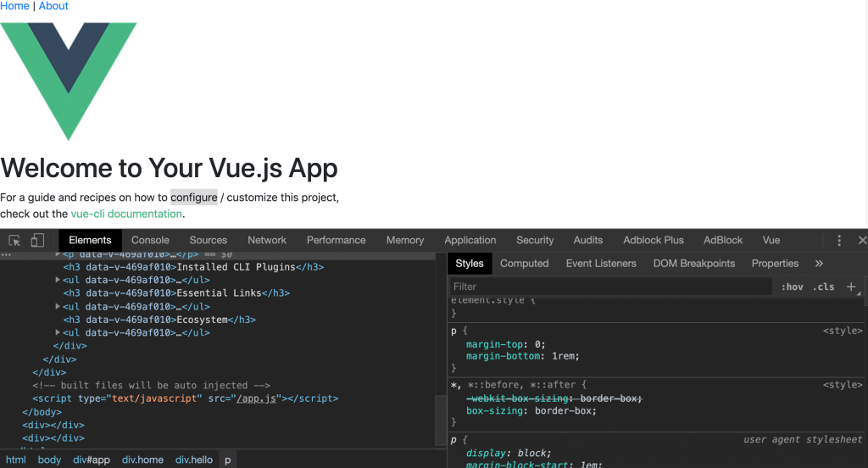The image size is (868, 468).
Task: Select the built files comment row
Action: (x=151, y=386)
